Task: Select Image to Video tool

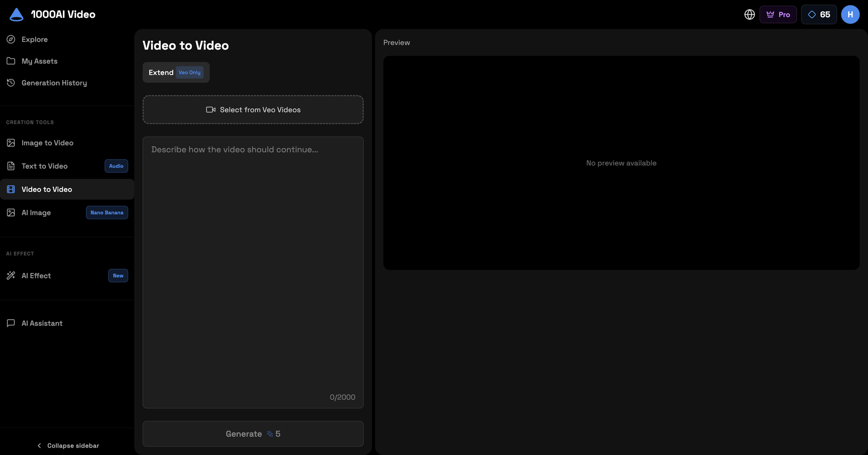Action: [x=67, y=143]
